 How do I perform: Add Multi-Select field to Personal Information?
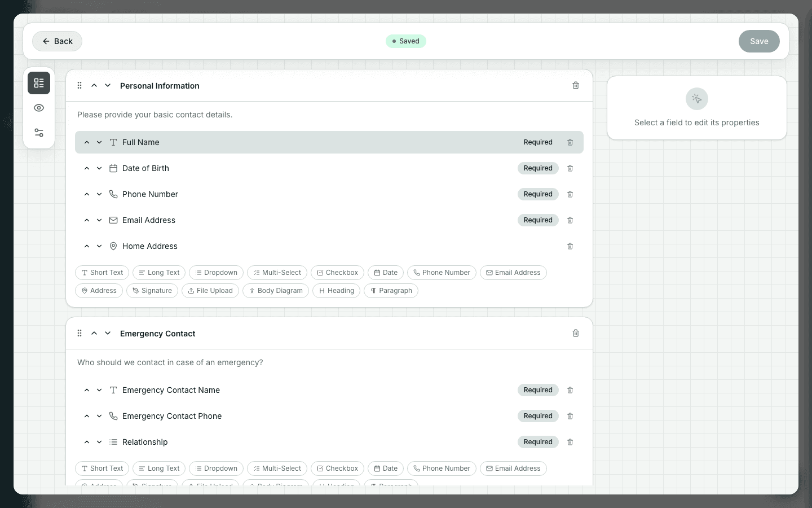point(277,273)
